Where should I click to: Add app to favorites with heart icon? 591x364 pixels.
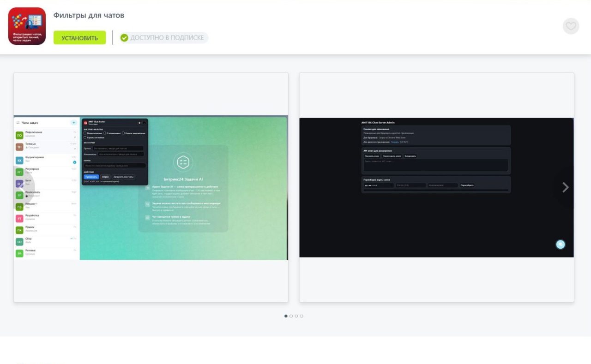[x=571, y=26]
